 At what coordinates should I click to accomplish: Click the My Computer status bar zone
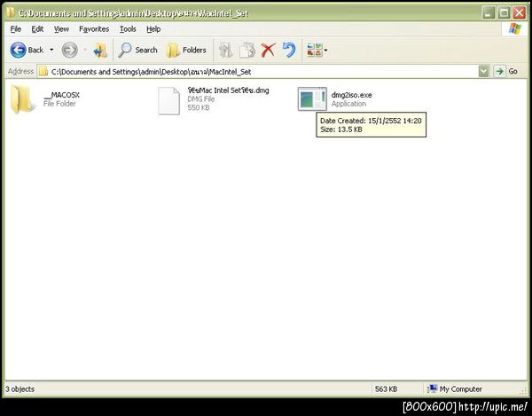pyautogui.click(x=455, y=389)
